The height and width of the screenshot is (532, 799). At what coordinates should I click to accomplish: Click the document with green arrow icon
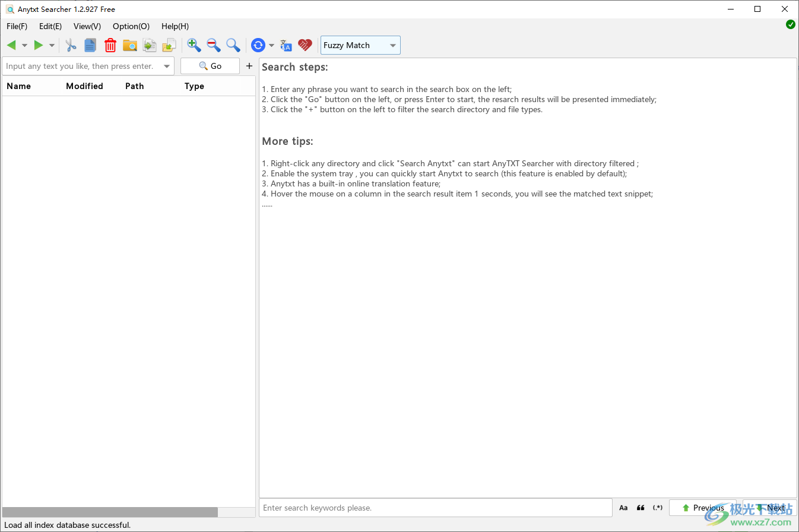[150, 45]
